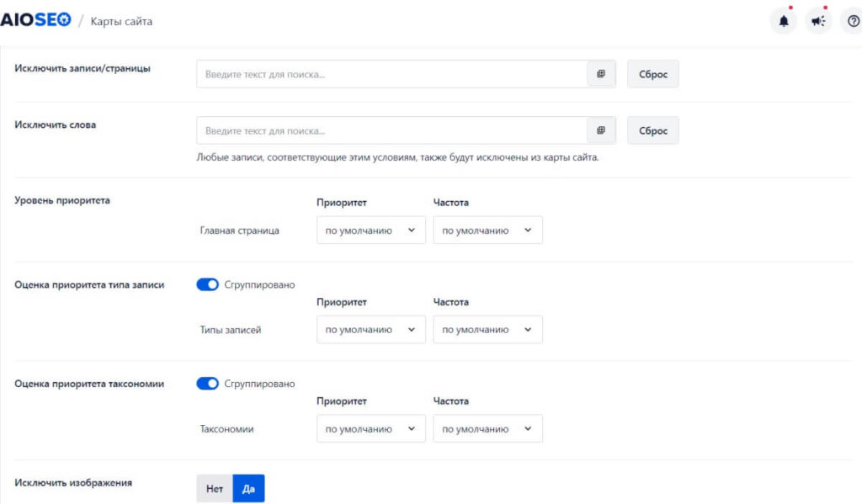Click the 'Типы записей' row label

[231, 330]
